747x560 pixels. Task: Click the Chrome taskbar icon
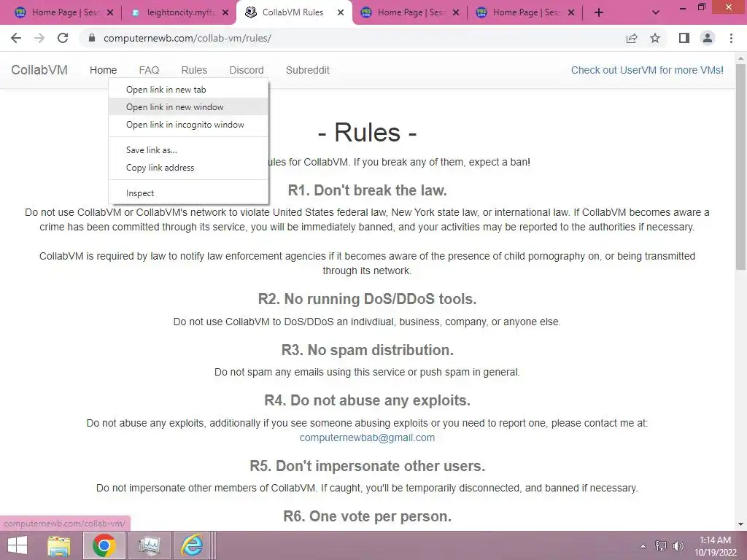point(104,545)
